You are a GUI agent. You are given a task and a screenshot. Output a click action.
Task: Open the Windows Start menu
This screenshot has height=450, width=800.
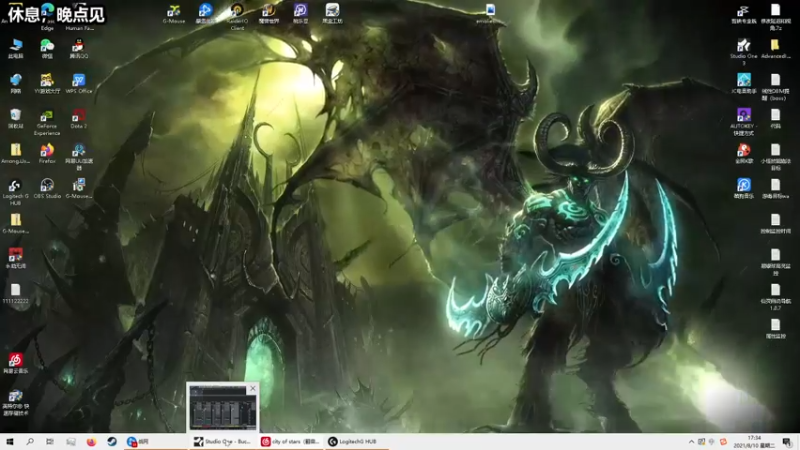point(10,441)
